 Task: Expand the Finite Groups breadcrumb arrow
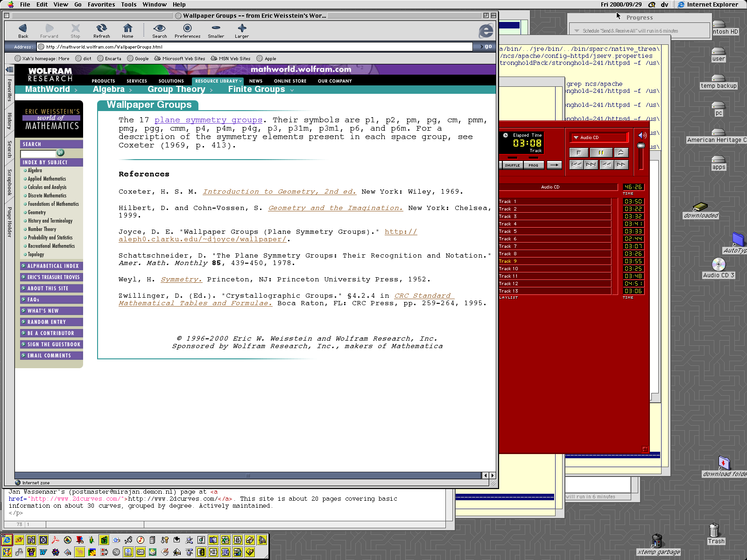tap(292, 90)
